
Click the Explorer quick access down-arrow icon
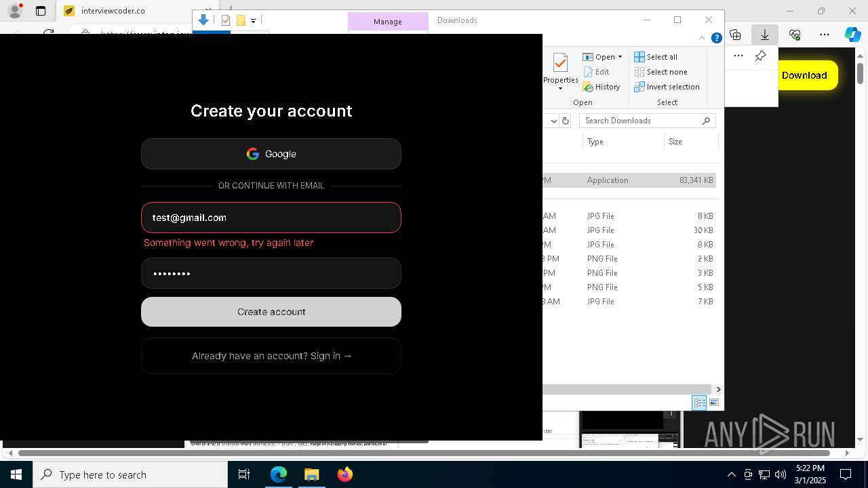pyautogui.click(x=203, y=20)
